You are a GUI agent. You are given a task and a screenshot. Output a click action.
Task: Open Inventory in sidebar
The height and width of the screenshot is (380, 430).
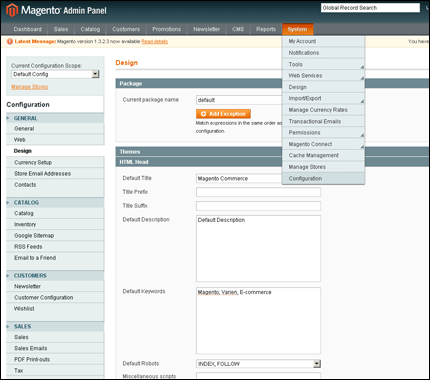[x=55, y=224]
